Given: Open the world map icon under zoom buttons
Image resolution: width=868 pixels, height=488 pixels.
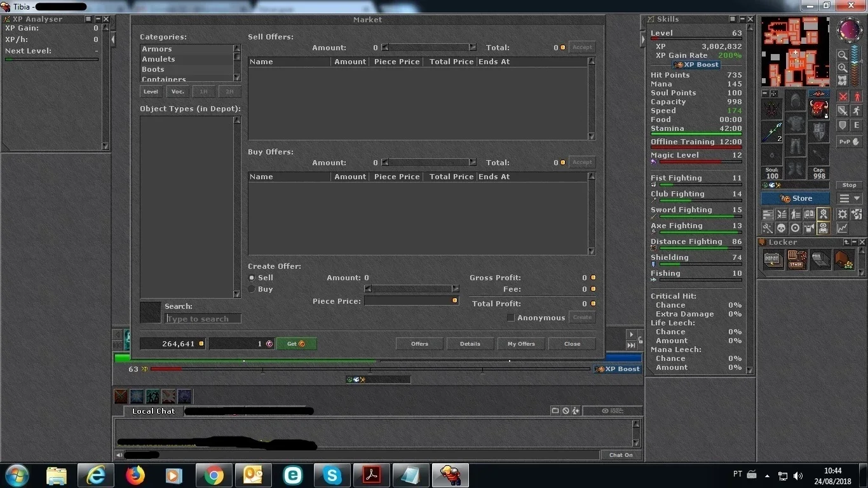Looking at the screenshot, I should [x=842, y=80].
